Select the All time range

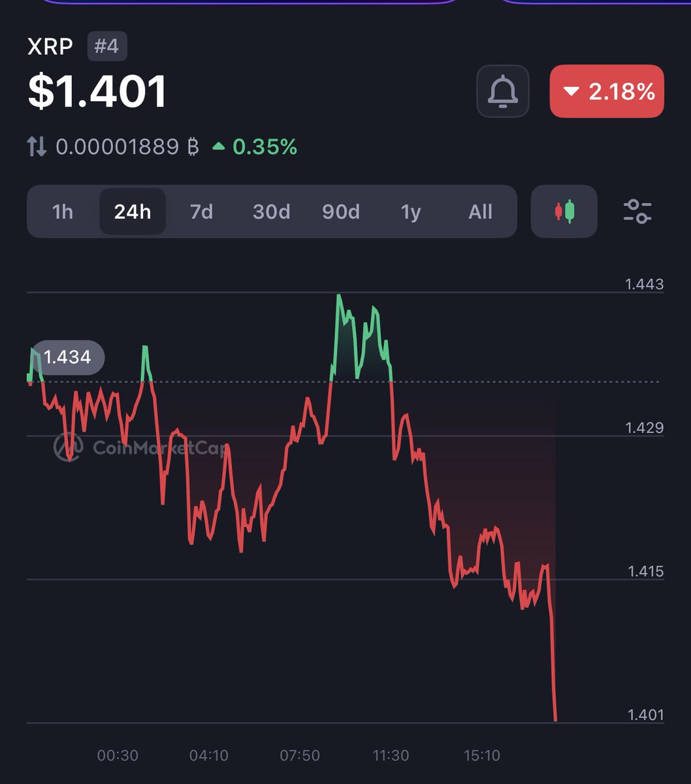pyautogui.click(x=480, y=212)
